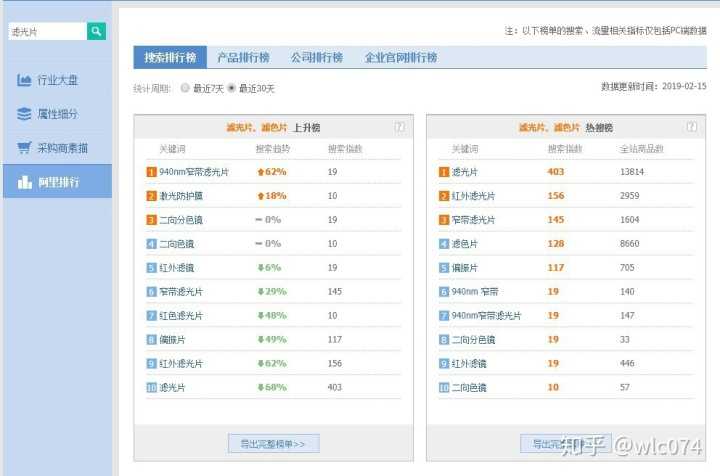
Task: Select the 最近7天 radio button
Action: click(x=185, y=88)
